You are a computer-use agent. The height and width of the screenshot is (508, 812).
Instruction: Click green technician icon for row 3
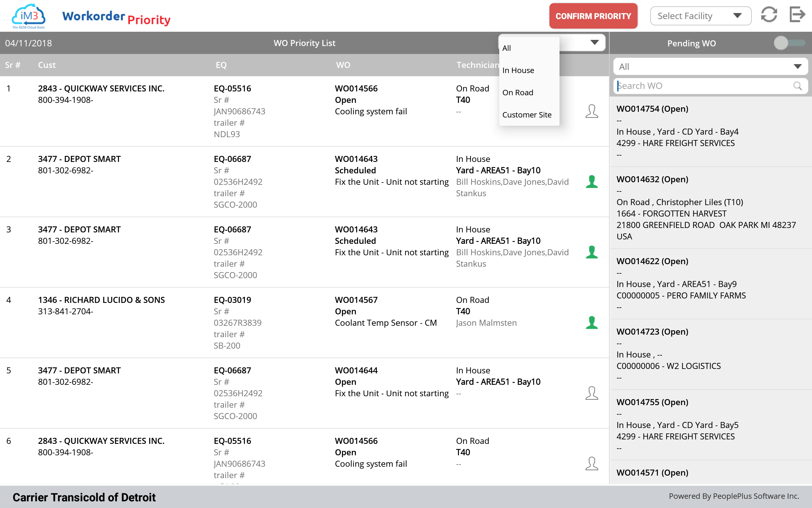592,252
